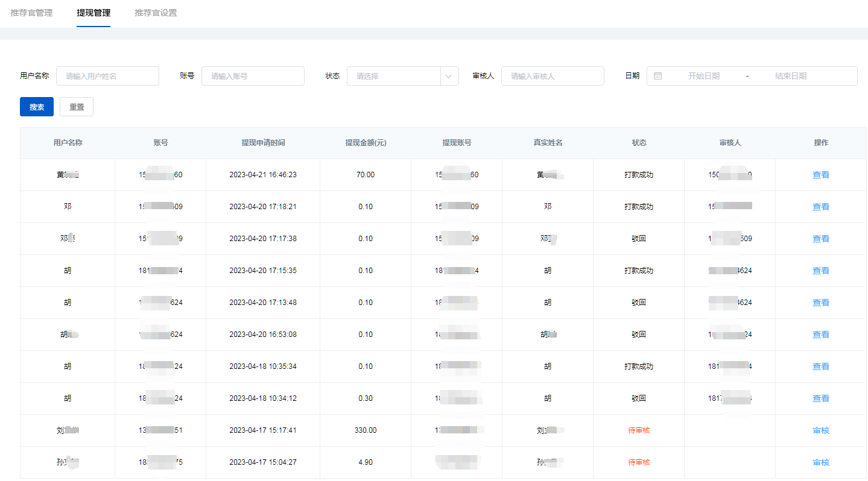The image size is (868, 481).
Task: Switch to the 推荐官管理 tab
Action: [x=31, y=13]
